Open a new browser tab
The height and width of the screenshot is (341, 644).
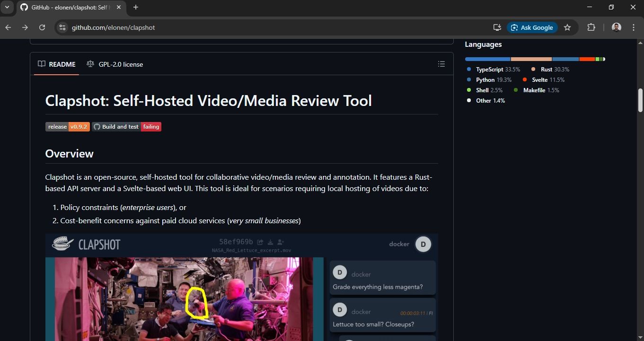click(x=136, y=7)
